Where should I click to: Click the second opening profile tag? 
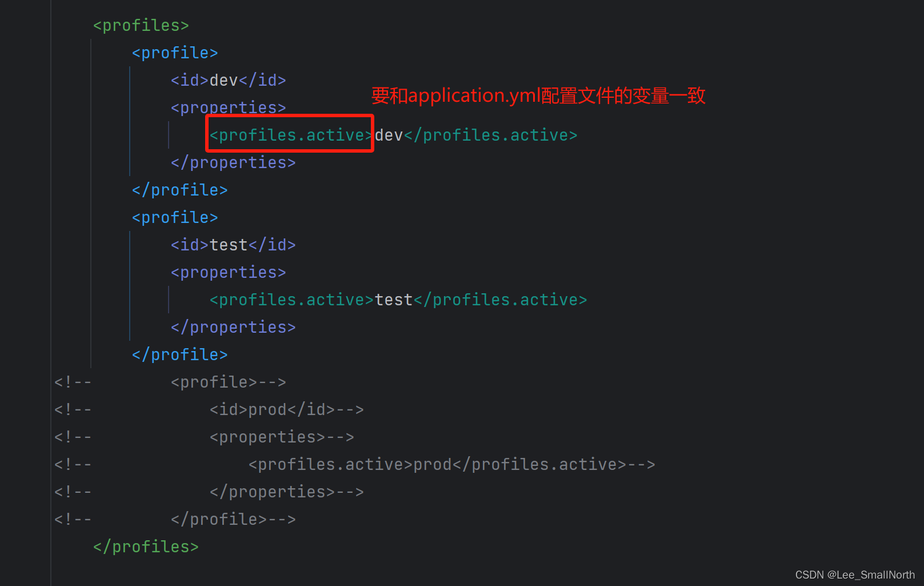click(x=174, y=217)
